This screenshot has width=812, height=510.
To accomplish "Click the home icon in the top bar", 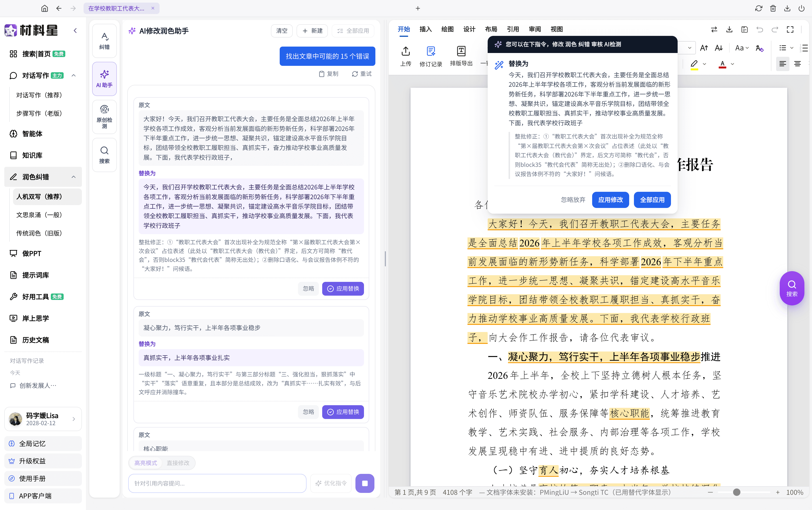I will 44,8.
